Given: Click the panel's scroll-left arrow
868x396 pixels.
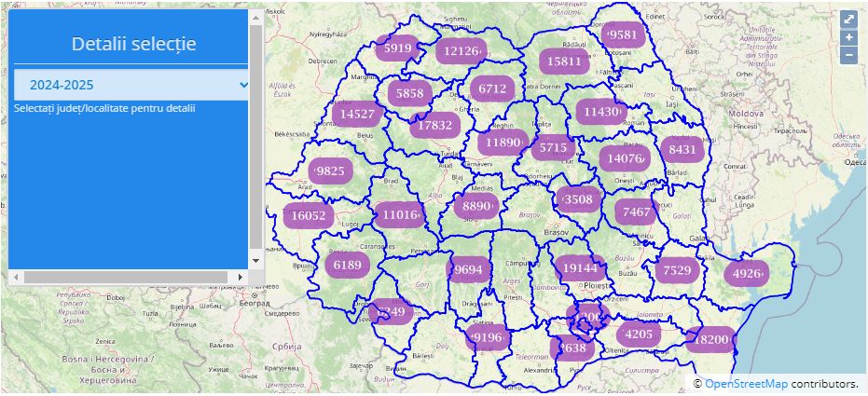Looking at the screenshot, I should 15,277.
